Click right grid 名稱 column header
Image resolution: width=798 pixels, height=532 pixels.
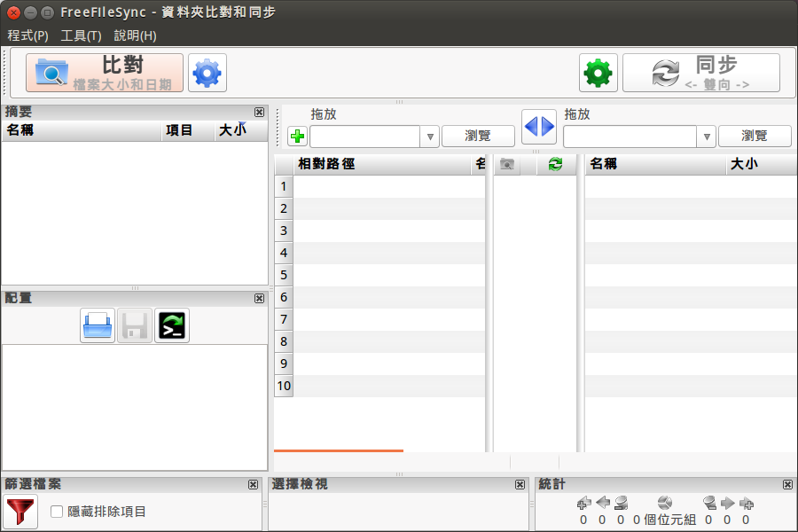[655, 164]
